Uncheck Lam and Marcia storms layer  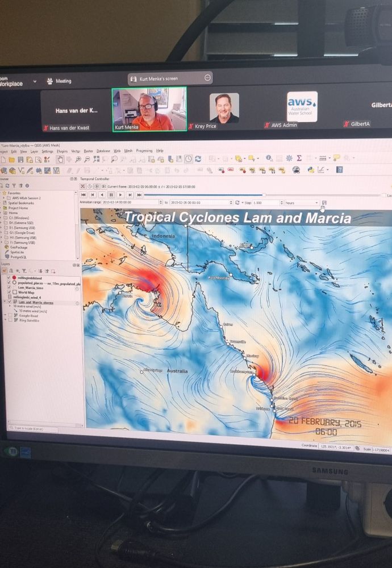coord(10,302)
